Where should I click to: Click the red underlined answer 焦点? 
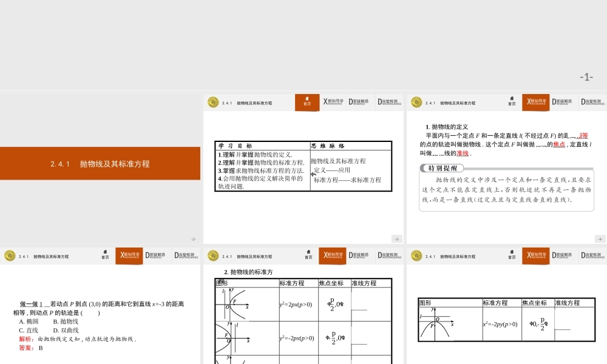(x=559, y=144)
